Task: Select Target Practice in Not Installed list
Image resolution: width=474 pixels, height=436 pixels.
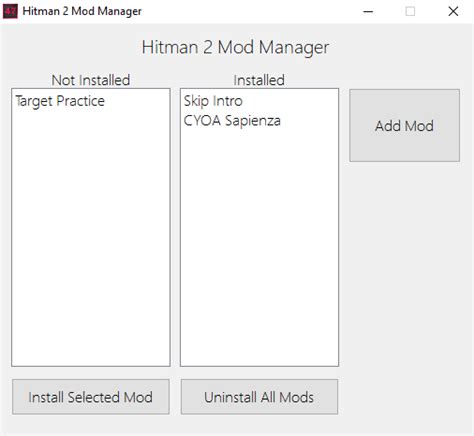Action: pos(60,101)
